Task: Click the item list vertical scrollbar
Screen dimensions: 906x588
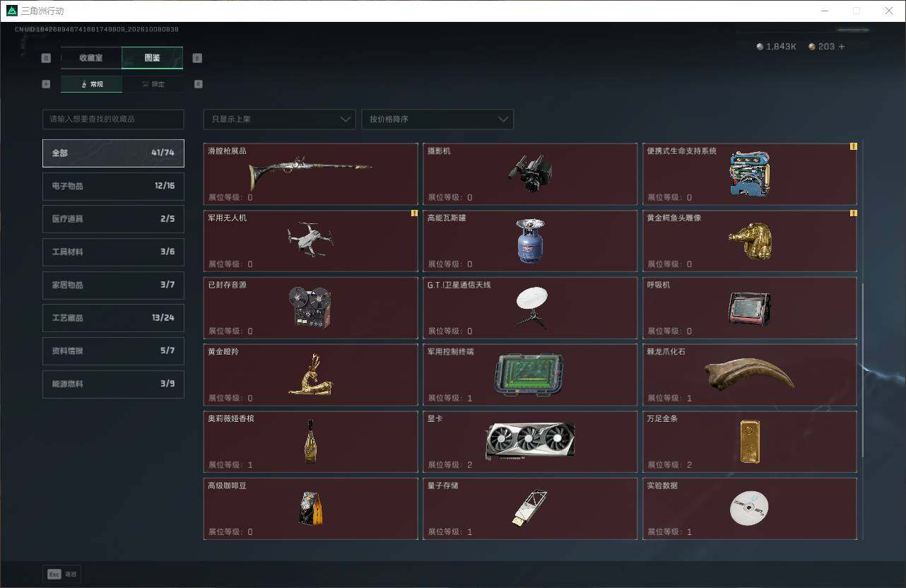Action: [x=861, y=370]
